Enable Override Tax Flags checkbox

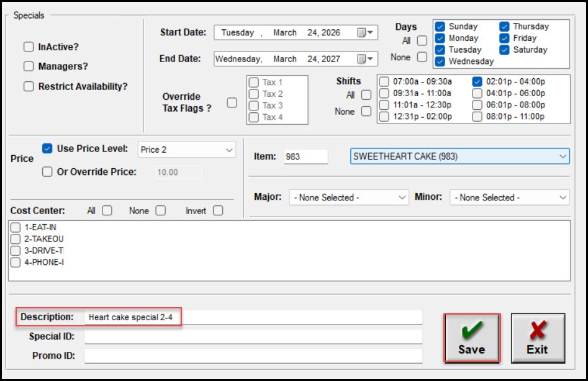232,103
